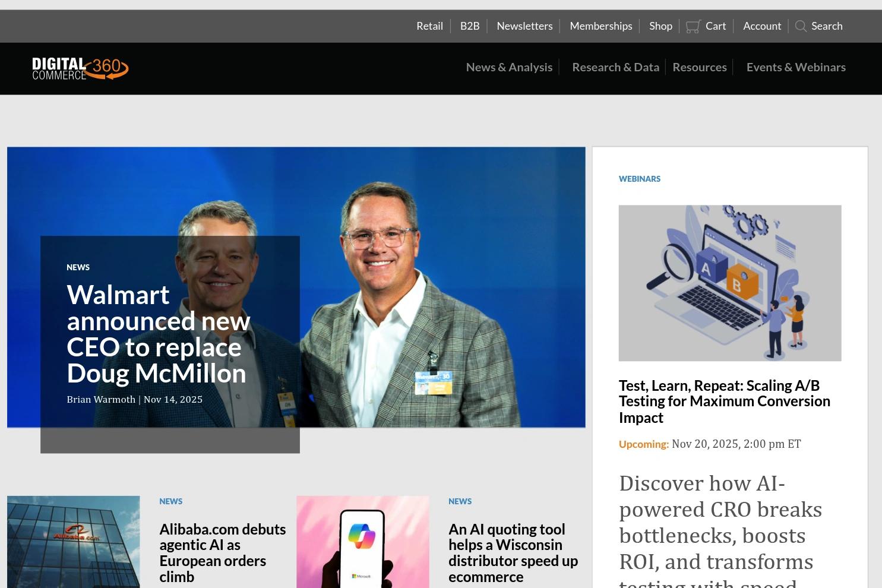Open the Resources navigation item
This screenshot has width=882, height=588.
point(699,67)
